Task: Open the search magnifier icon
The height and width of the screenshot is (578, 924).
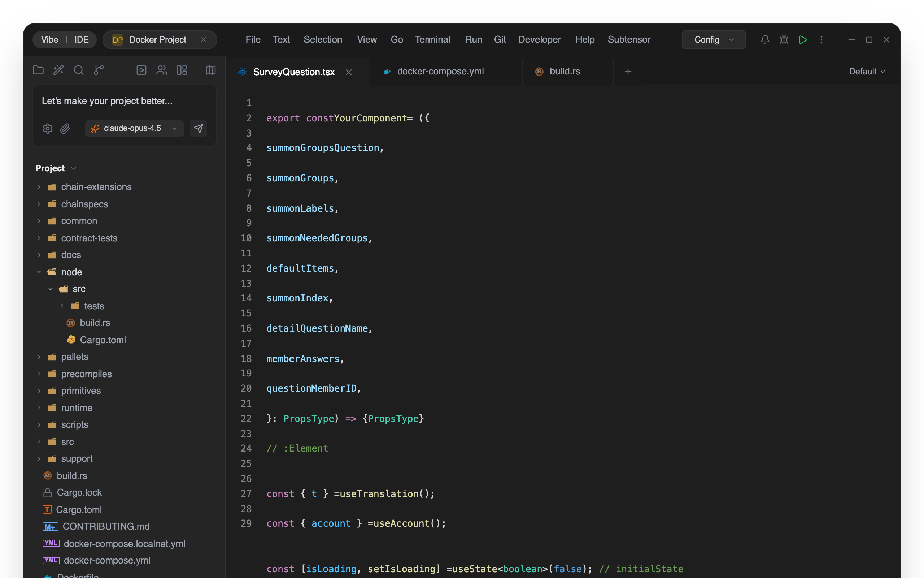Action: (x=79, y=70)
